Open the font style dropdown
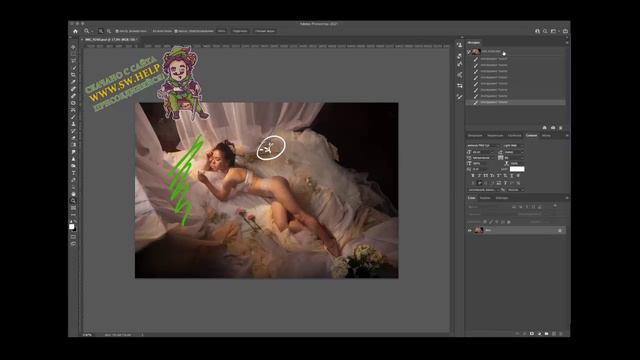This screenshot has width=640, height=360. click(x=513, y=146)
